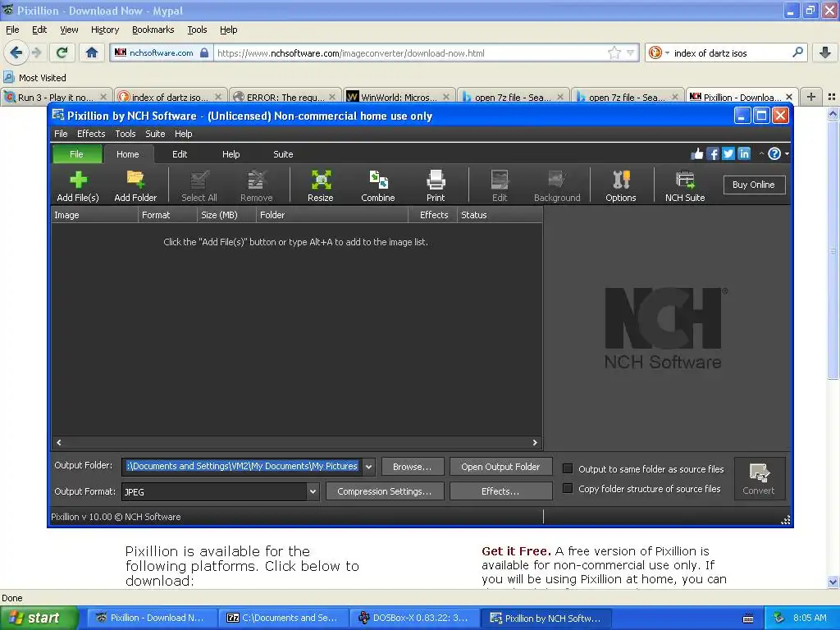Screen dimensions: 840x630
Task: Bookmark this page with the star icon
Action: point(614,52)
